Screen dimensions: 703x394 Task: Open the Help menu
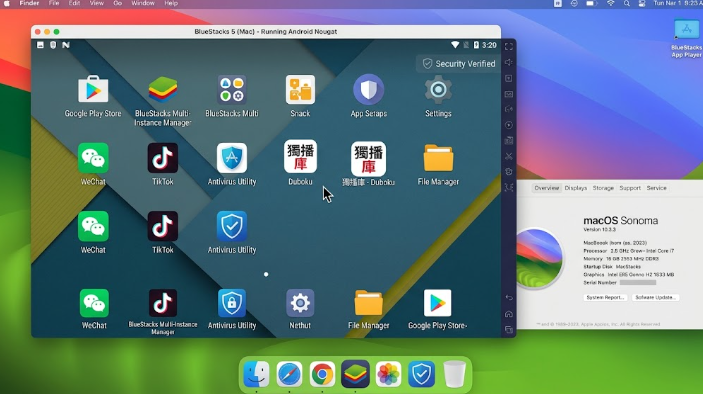tap(171, 4)
